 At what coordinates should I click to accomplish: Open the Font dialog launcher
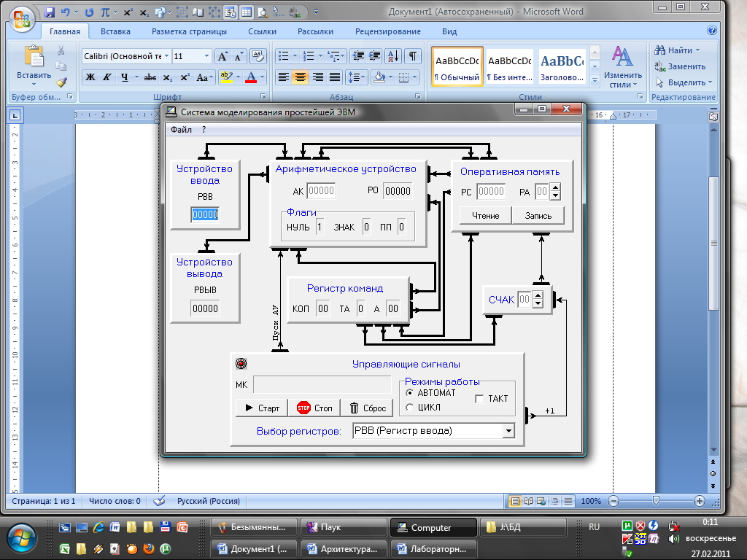click(263, 97)
